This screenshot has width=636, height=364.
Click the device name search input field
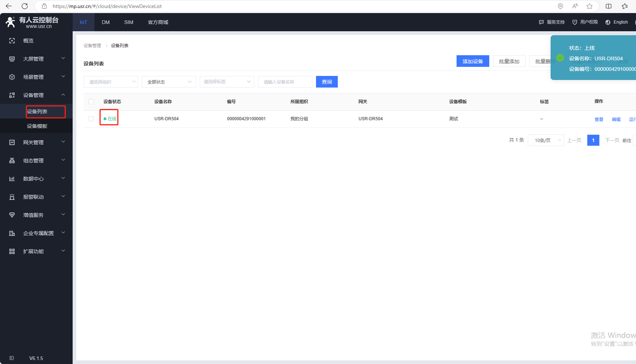pyautogui.click(x=285, y=82)
